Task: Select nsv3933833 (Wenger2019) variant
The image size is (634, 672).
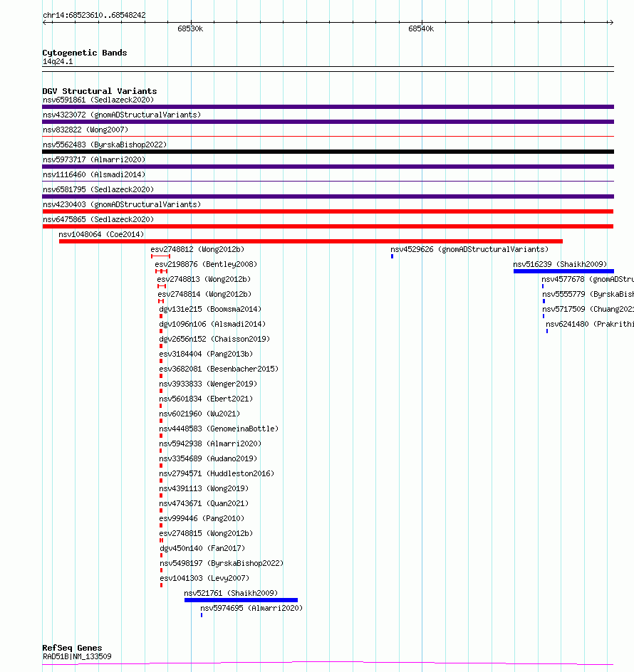Action: click(208, 384)
